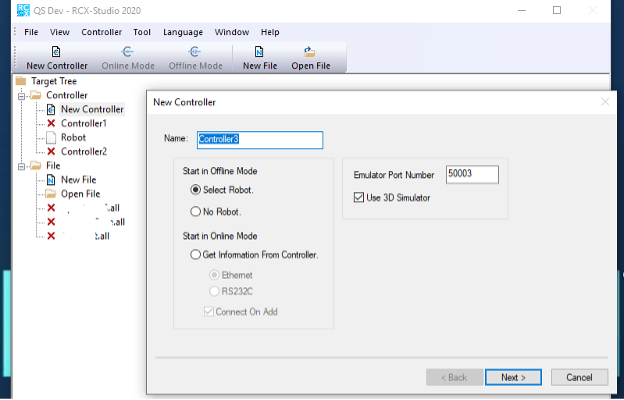Select Controller1 in the target tree

83,123
